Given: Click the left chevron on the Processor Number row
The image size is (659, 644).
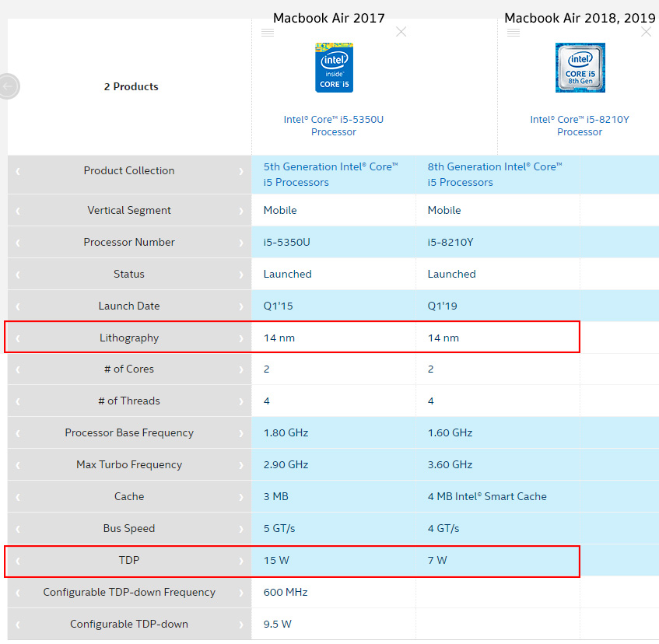Looking at the screenshot, I should (18, 243).
